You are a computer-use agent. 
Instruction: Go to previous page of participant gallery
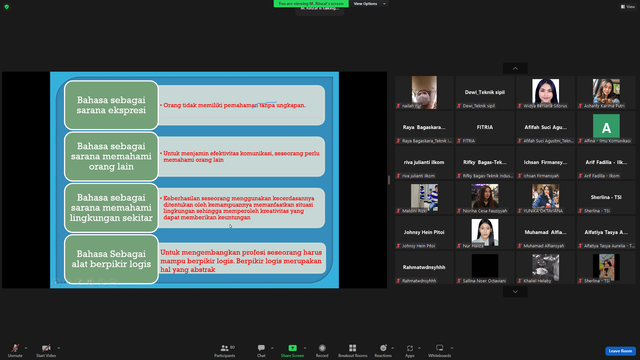515,68
